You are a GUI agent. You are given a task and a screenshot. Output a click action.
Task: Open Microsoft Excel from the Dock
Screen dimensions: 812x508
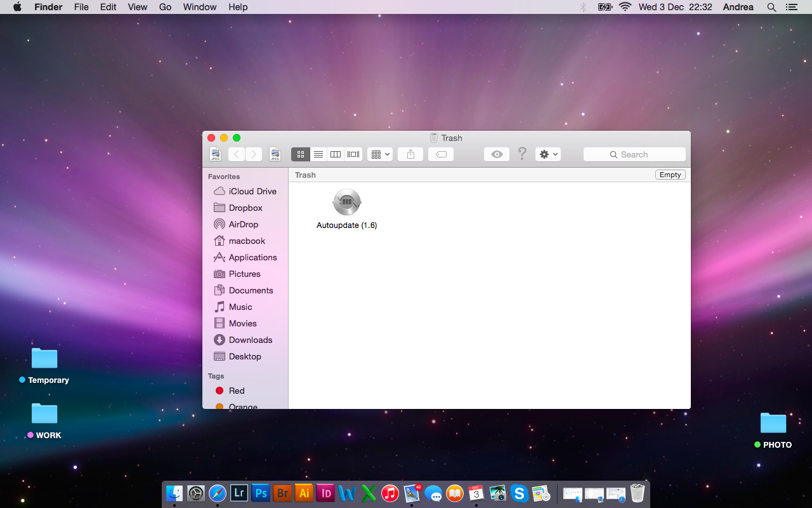pos(369,493)
